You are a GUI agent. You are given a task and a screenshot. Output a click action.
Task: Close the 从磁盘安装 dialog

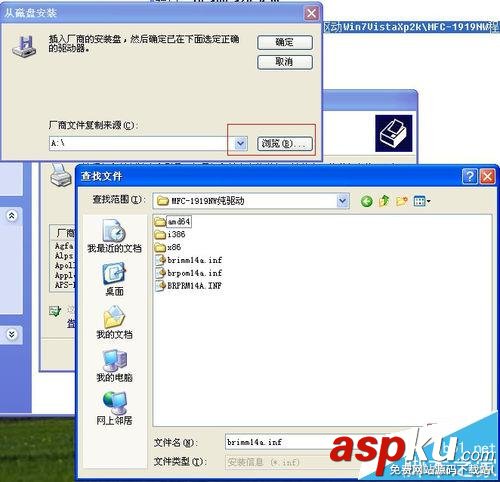point(311,13)
